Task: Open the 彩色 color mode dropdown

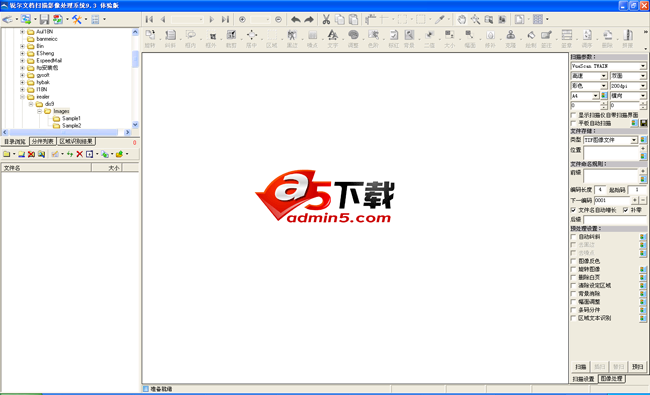Action: pyautogui.click(x=604, y=86)
